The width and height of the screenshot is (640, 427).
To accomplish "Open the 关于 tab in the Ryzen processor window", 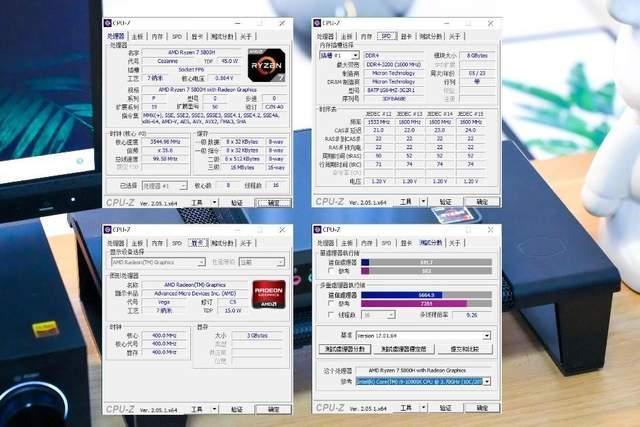I will click(x=246, y=36).
